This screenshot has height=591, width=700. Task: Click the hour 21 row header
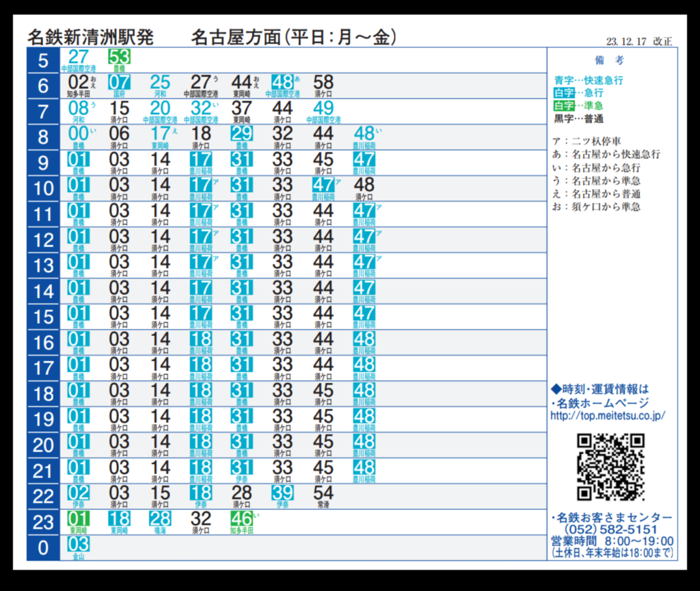(x=43, y=471)
